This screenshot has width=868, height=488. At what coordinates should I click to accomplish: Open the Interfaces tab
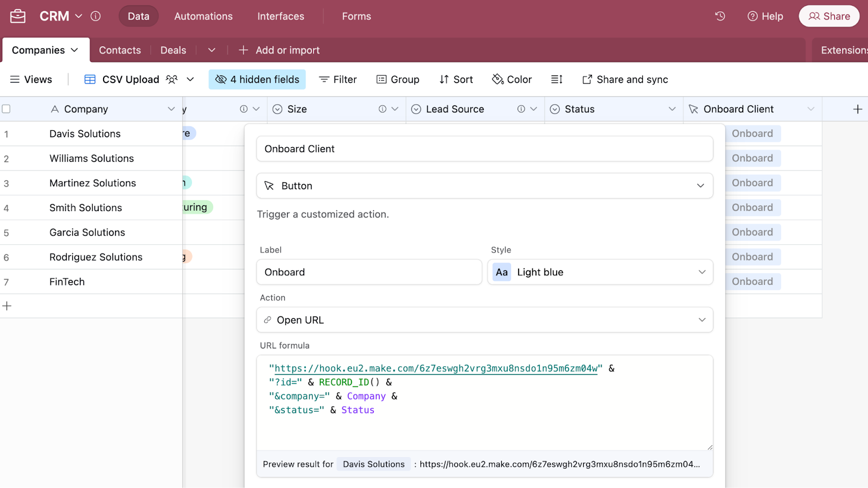click(280, 16)
